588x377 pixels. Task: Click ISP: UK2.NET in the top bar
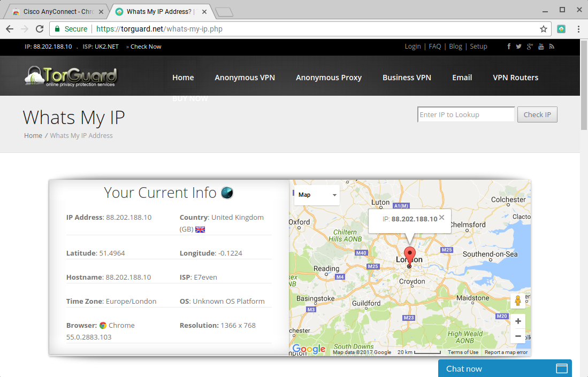(x=101, y=47)
